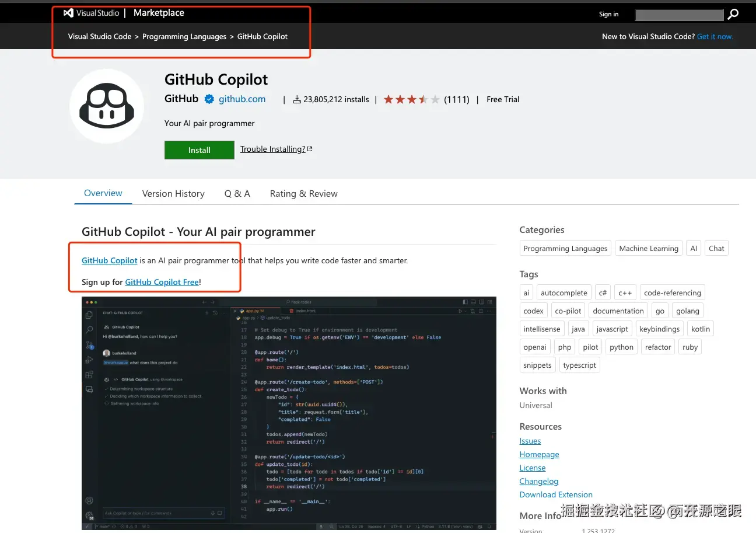Screen dimensions: 756x533
Task: Click the intellisense tag
Action: coord(542,329)
